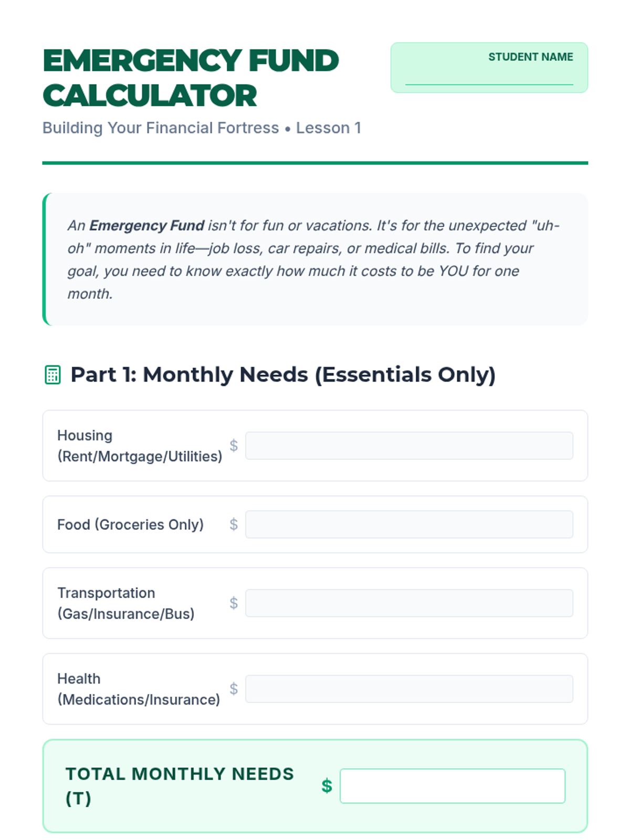Screen dimensions: 630x840
Task: Click the Transportation amount input field
Action: (409, 603)
